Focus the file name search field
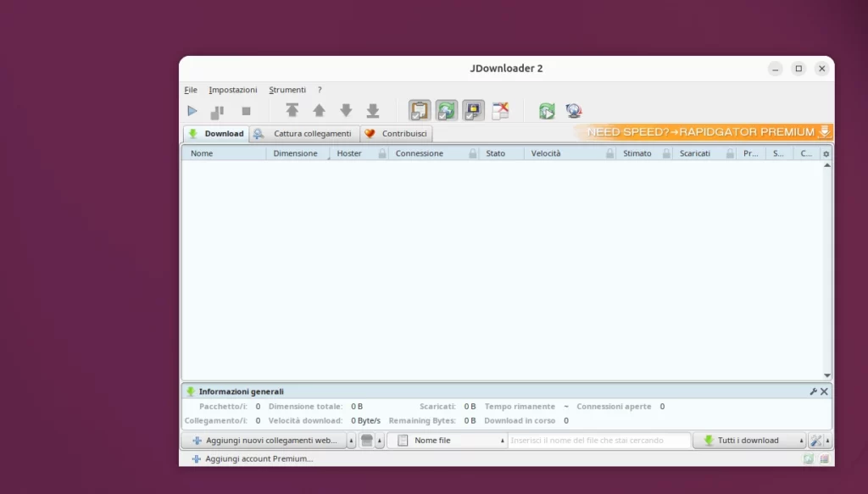 click(x=599, y=441)
